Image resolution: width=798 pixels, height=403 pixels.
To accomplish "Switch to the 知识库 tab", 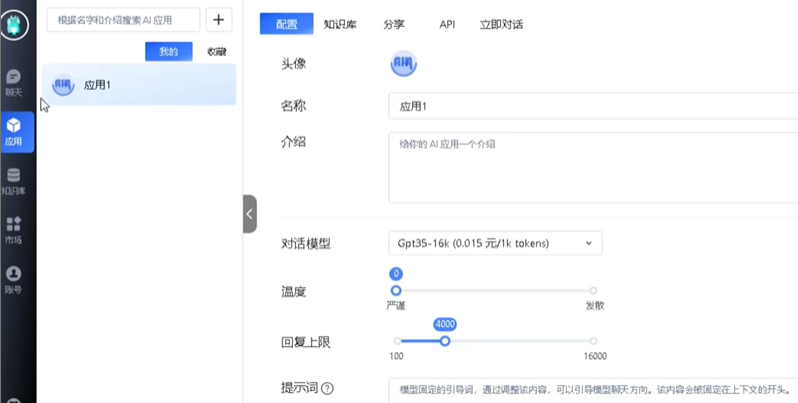I will click(340, 23).
